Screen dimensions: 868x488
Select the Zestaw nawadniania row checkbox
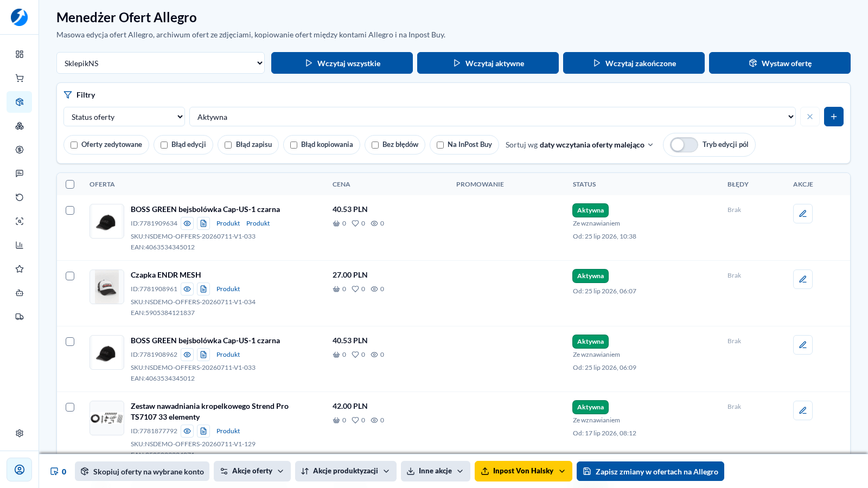(x=70, y=407)
